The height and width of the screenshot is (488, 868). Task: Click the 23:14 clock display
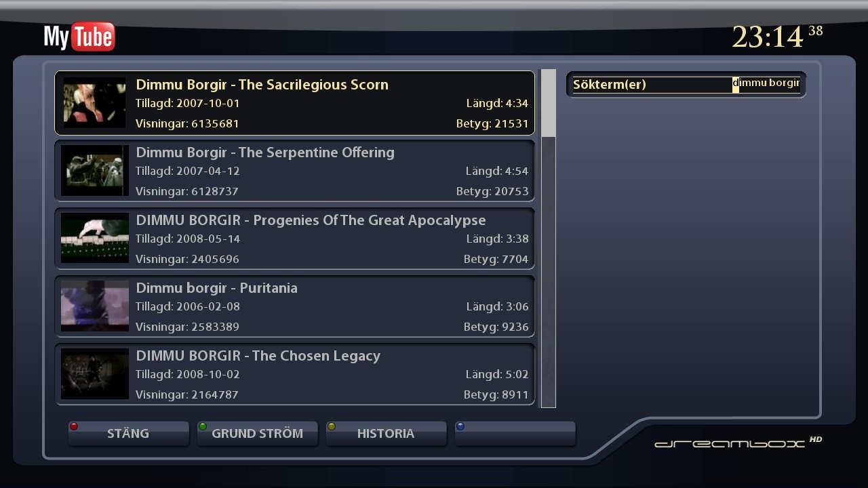[767, 37]
